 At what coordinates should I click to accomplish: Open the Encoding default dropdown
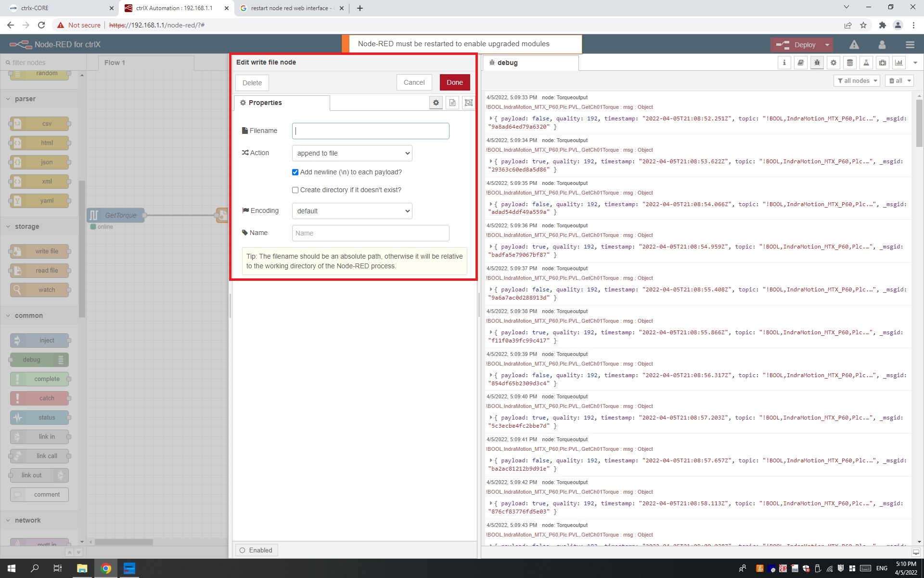(352, 211)
